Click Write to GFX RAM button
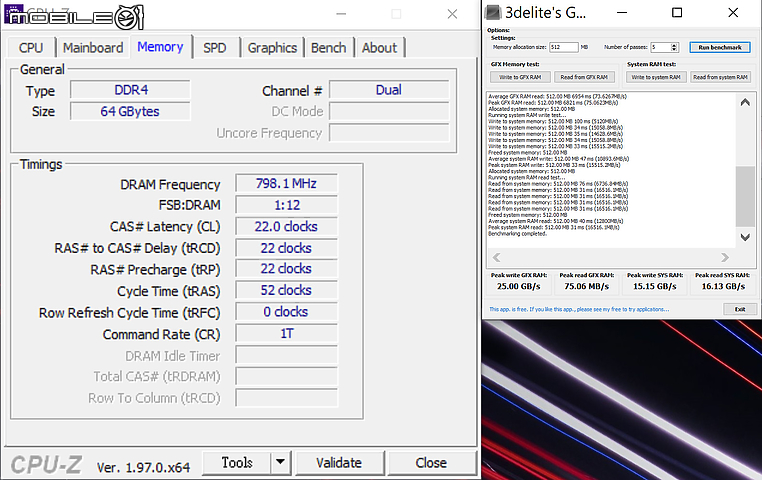Viewport: 762px width, 480px height. click(520, 77)
